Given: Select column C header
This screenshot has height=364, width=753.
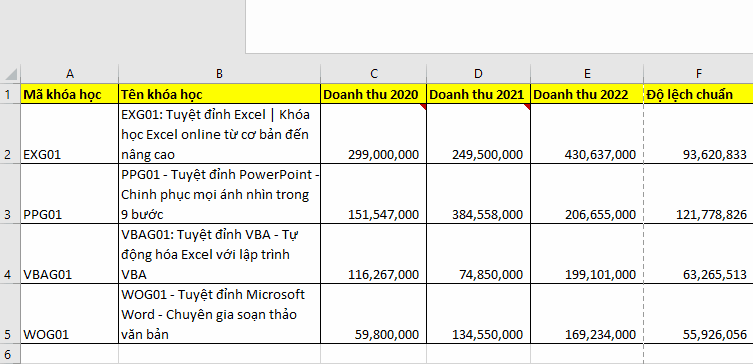Looking at the screenshot, I should pyautogui.click(x=374, y=74).
